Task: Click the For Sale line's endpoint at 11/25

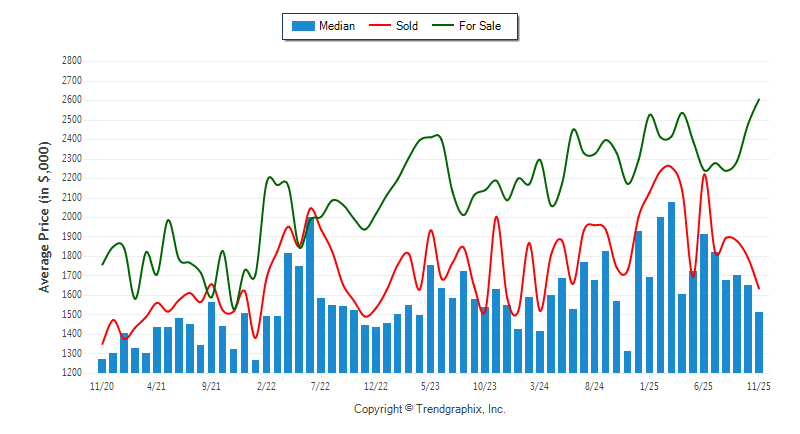Action: pyautogui.click(x=759, y=99)
